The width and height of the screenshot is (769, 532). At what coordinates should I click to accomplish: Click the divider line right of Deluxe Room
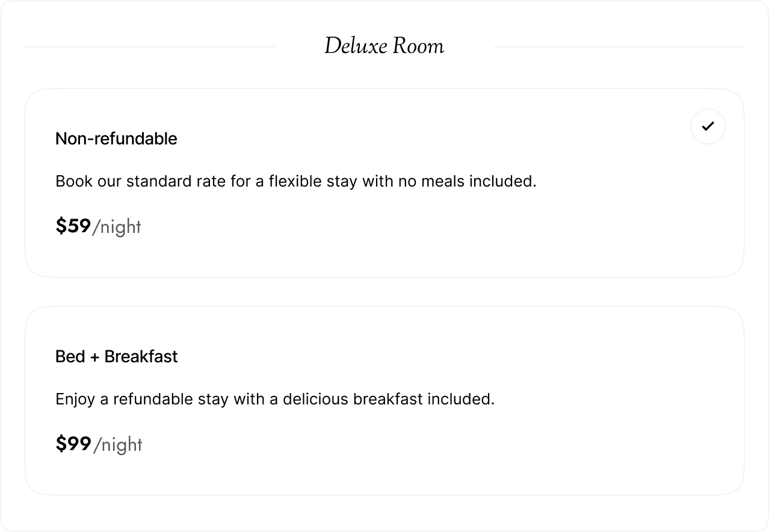pyautogui.click(x=619, y=46)
